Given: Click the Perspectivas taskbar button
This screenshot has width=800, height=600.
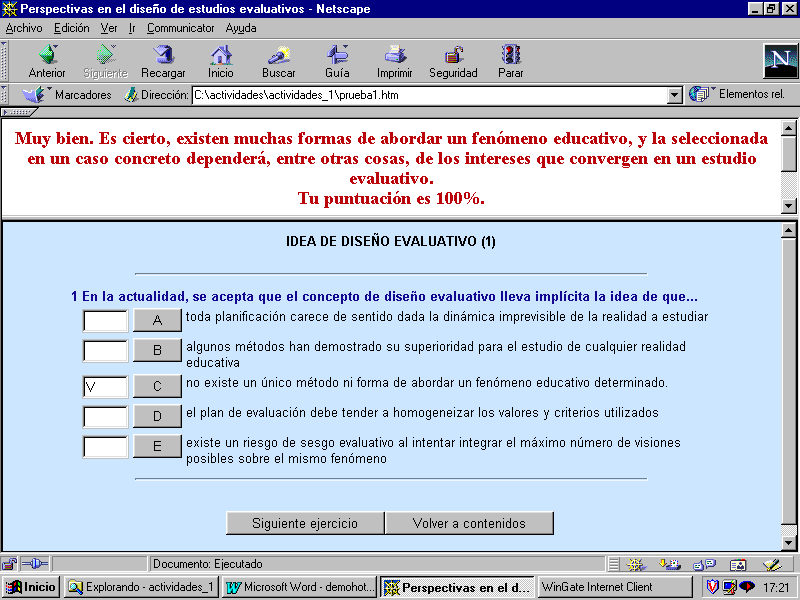Looking at the screenshot, I should click(457, 587).
